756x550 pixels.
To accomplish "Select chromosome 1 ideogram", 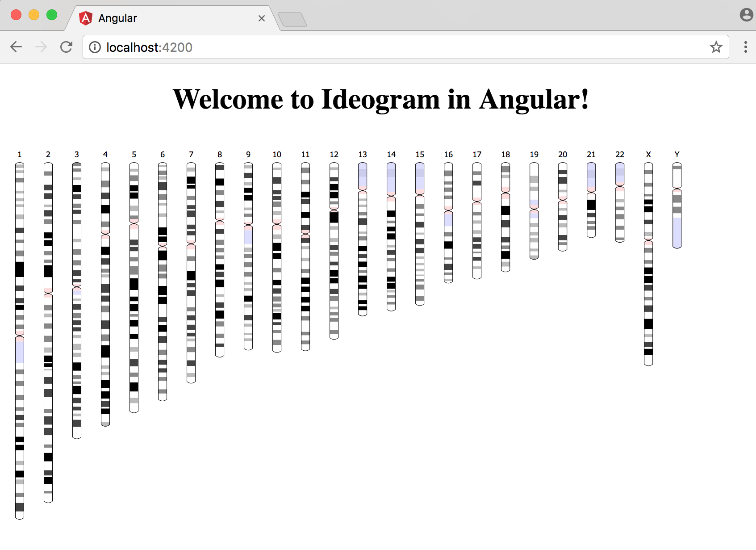I will tap(20, 340).
